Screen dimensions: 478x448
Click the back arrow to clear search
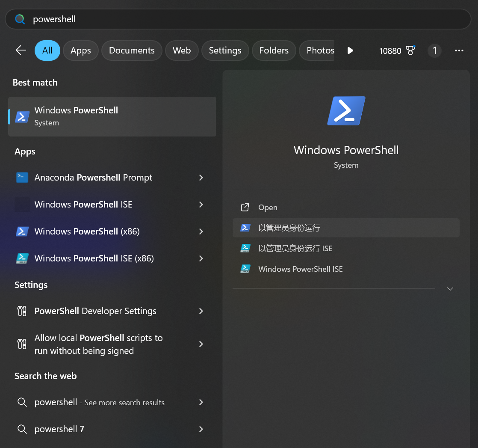pos(20,50)
